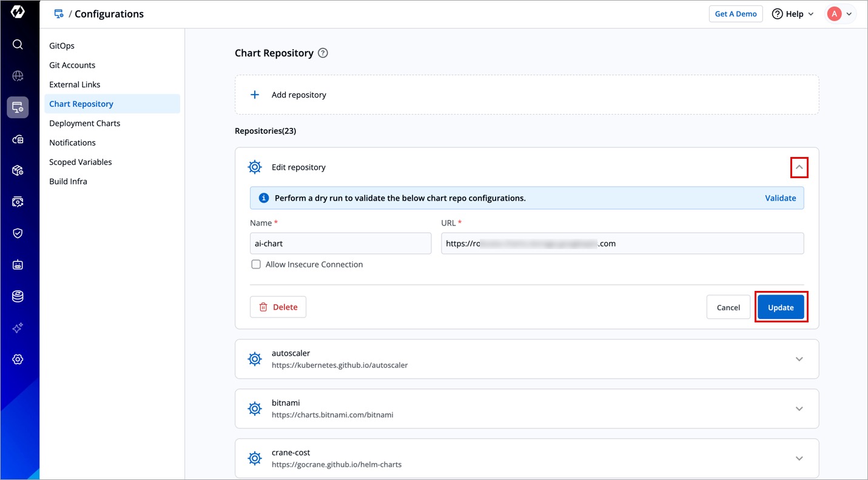Expand the bitnami repository entry
868x480 pixels.
click(x=799, y=408)
